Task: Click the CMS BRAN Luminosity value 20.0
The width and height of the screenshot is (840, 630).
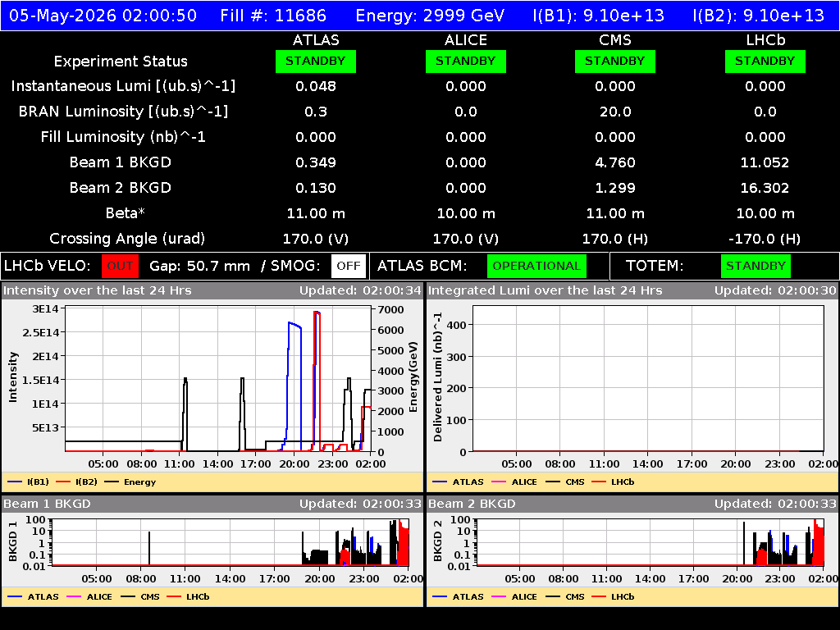Action: coord(615,112)
